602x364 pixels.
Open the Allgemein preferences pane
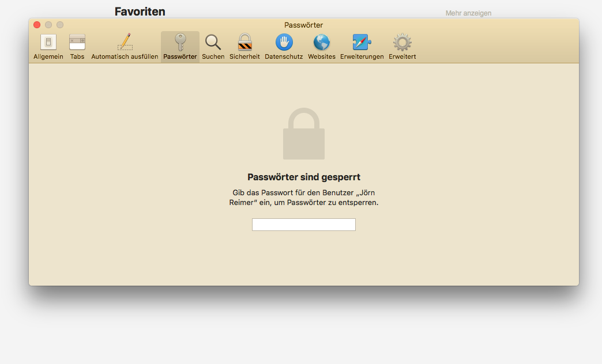tap(48, 47)
